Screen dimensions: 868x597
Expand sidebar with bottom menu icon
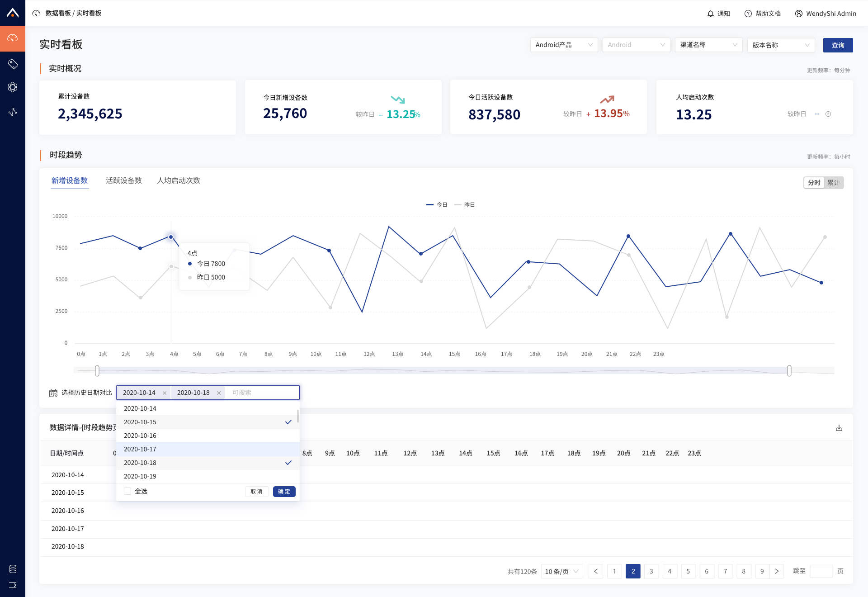pyautogui.click(x=13, y=585)
